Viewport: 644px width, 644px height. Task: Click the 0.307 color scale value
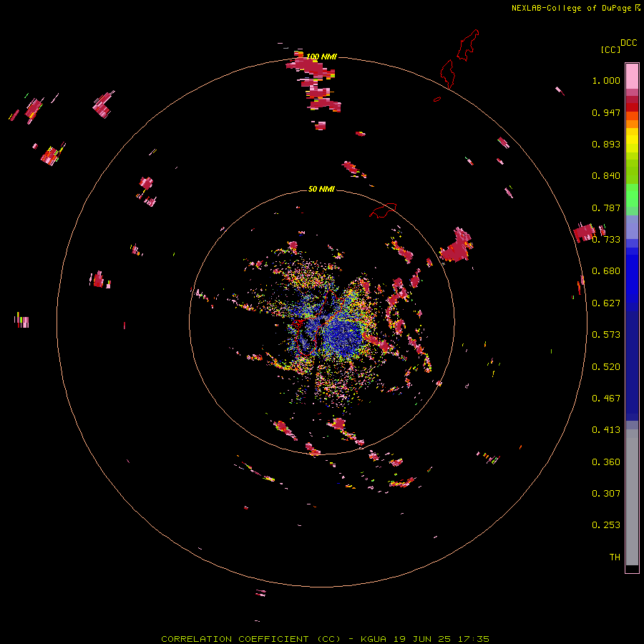[x=606, y=494]
